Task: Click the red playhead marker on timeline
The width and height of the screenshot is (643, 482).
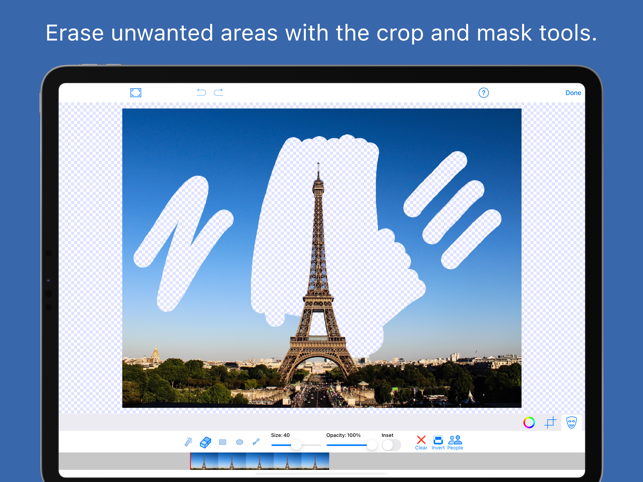Action: pos(190,461)
